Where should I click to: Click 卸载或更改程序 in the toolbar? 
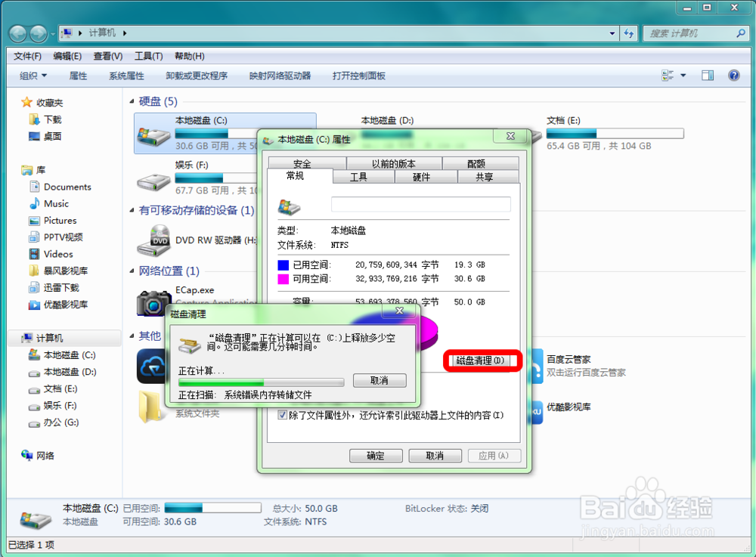point(197,76)
